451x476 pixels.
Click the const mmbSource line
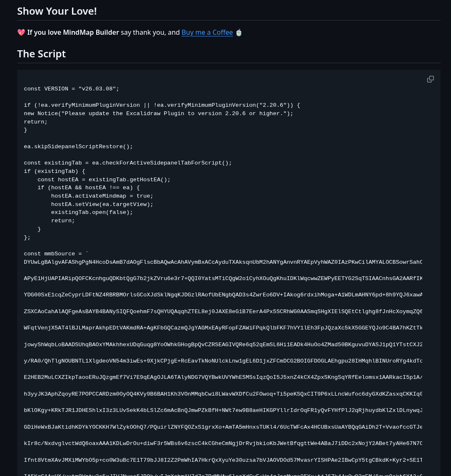click(56, 254)
